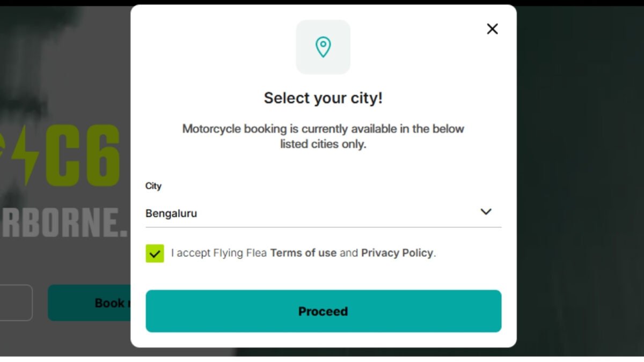Open the Bengaluru city selection field

[x=311, y=213]
